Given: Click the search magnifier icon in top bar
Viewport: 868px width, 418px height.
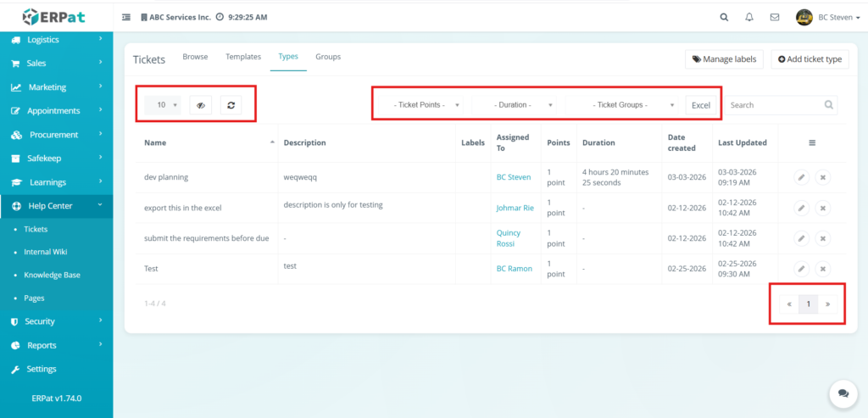Looking at the screenshot, I should (723, 17).
